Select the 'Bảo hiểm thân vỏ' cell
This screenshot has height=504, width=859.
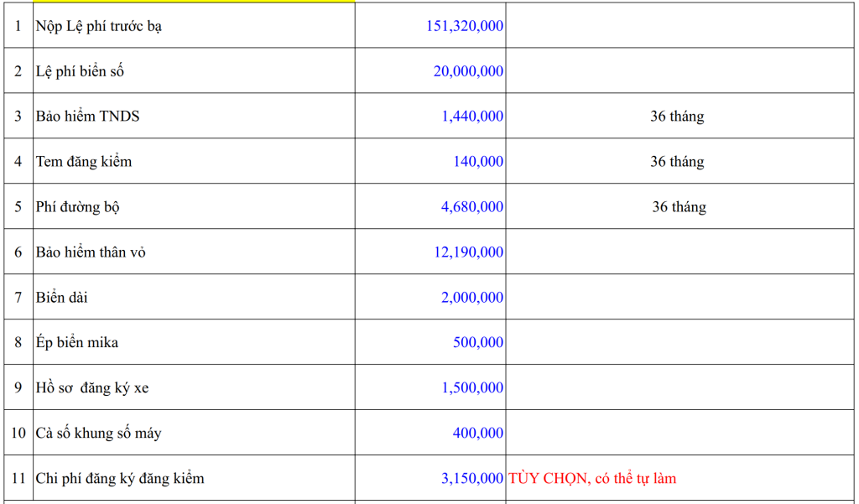point(91,252)
